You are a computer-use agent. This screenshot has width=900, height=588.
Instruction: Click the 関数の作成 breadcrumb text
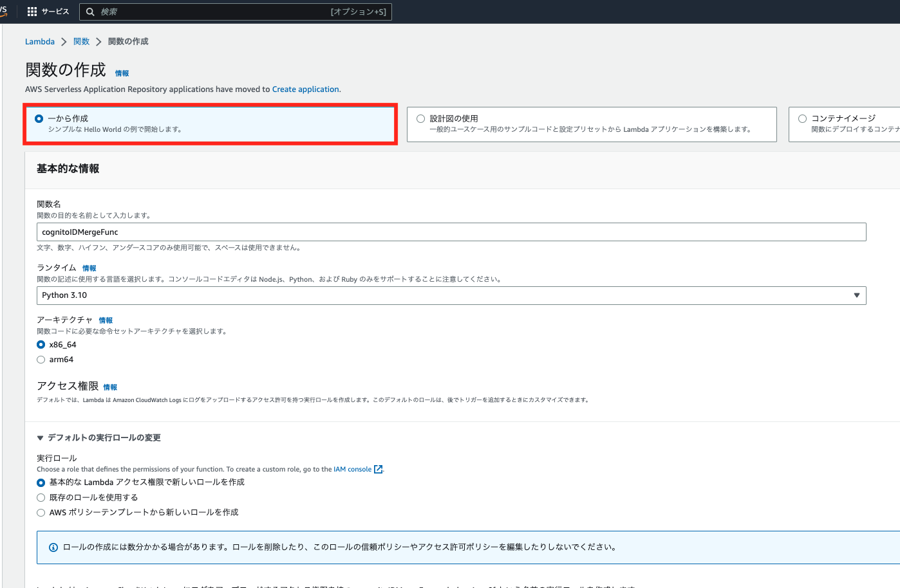click(128, 41)
